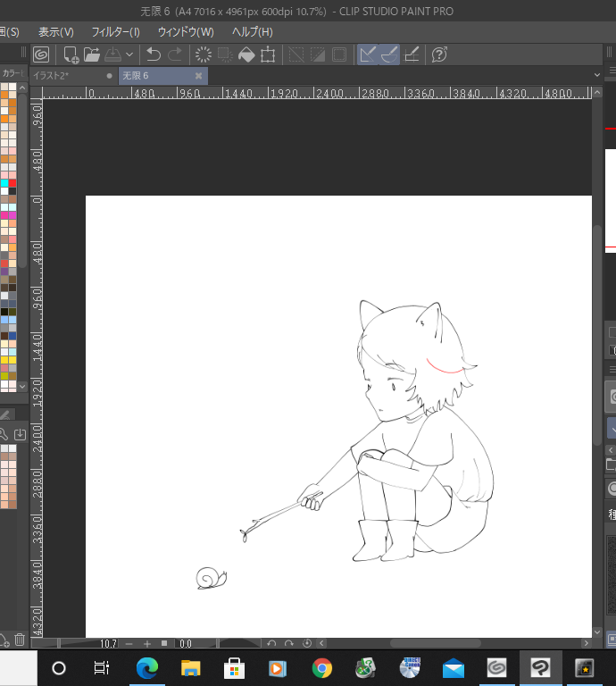Click the horizontal scroll right arrow

pyautogui.click(x=587, y=643)
